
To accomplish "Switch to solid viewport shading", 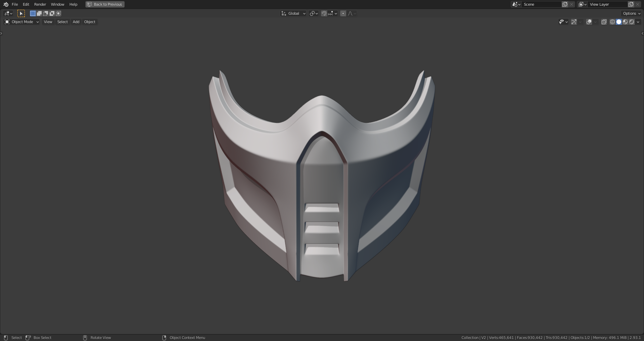I will 619,22.
